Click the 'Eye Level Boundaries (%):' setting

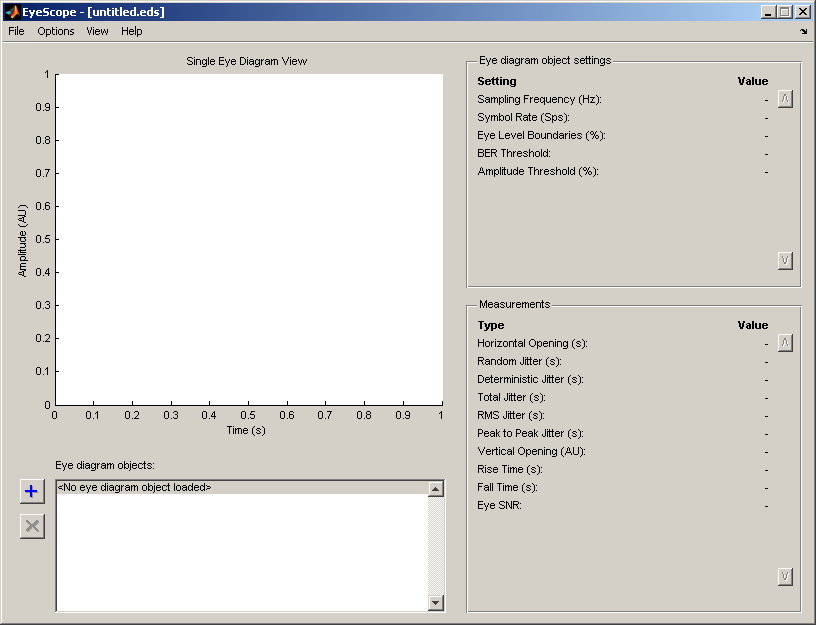pyautogui.click(x=541, y=135)
